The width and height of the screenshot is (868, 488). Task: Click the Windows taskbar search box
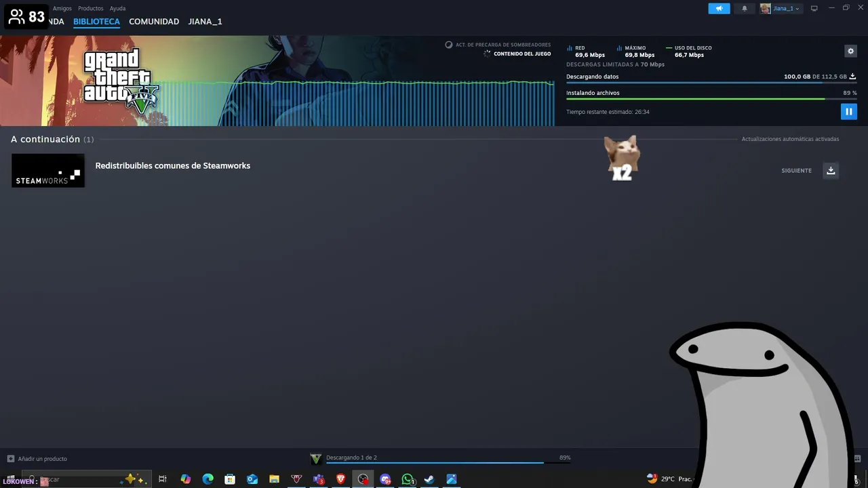[87, 479]
